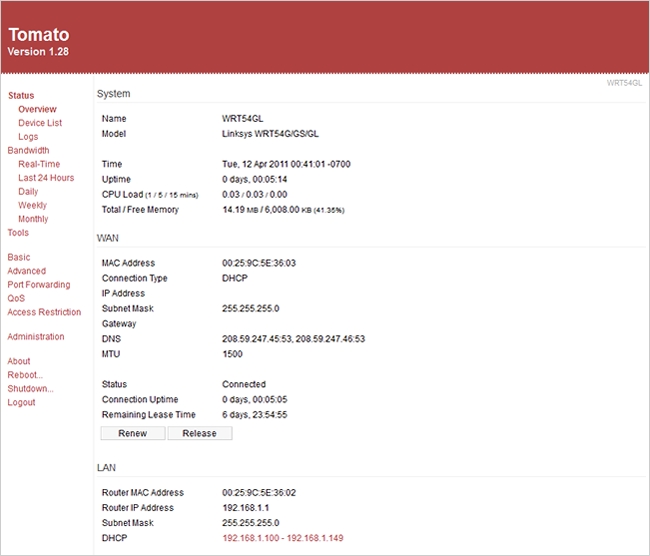
Task: Click the DHCP range 192.168.1.100 - 192.168.1.149 link
Action: [283, 538]
